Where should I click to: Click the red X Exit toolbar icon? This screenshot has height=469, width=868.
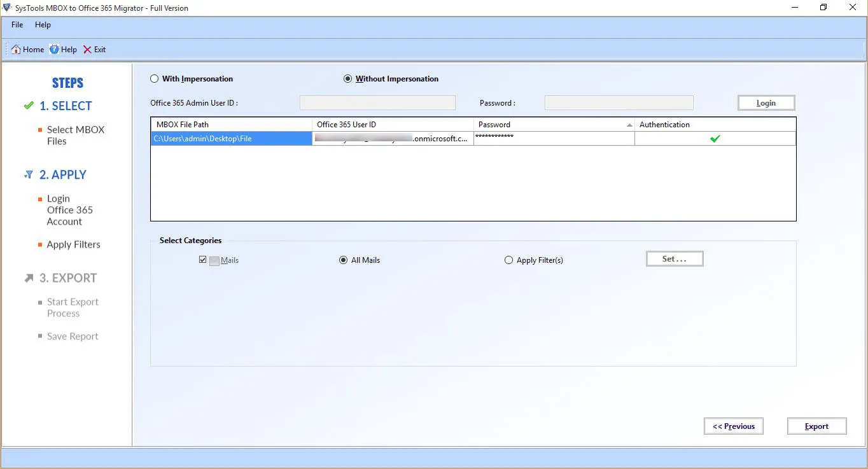pyautogui.click(x=87, y=50)
